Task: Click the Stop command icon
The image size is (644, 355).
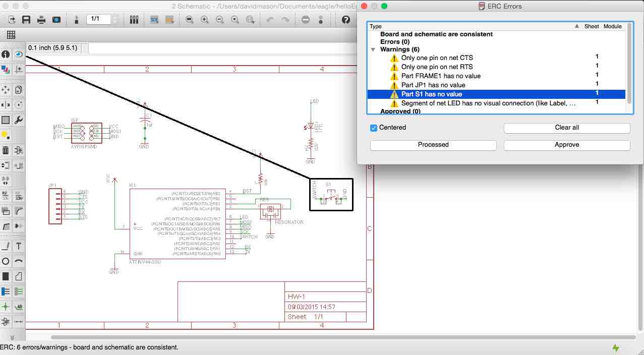Action: tap(306, 20)
